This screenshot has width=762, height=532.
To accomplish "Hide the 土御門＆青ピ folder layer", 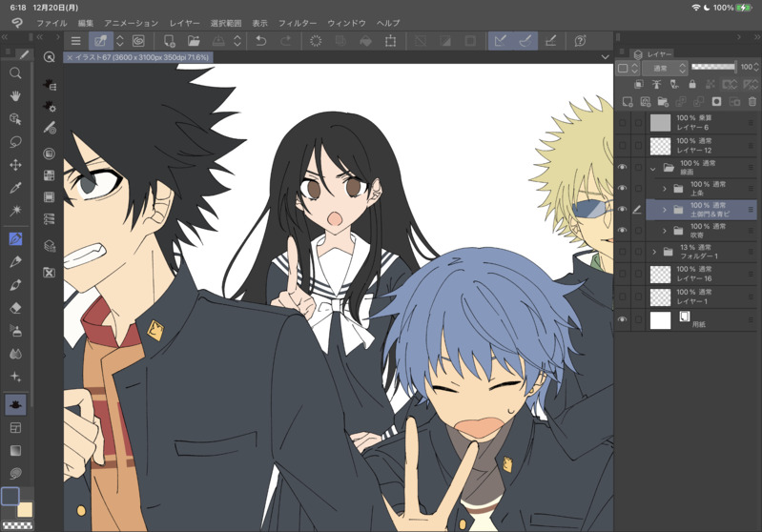I will [622, 209].
